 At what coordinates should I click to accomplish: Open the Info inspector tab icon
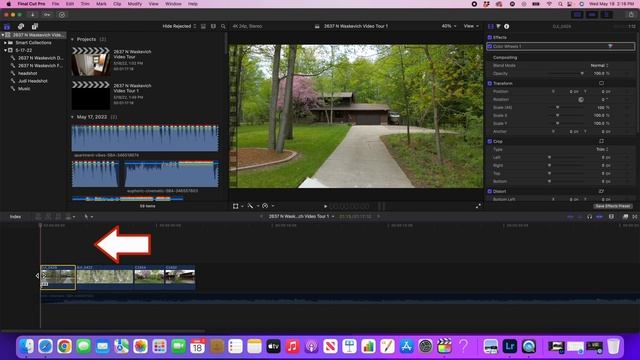(507, 26)
